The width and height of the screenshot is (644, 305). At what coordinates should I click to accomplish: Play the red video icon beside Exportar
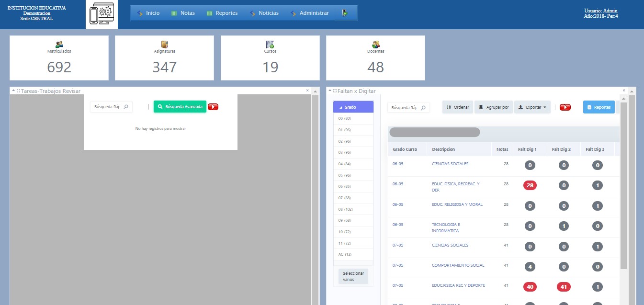[565, 107]
